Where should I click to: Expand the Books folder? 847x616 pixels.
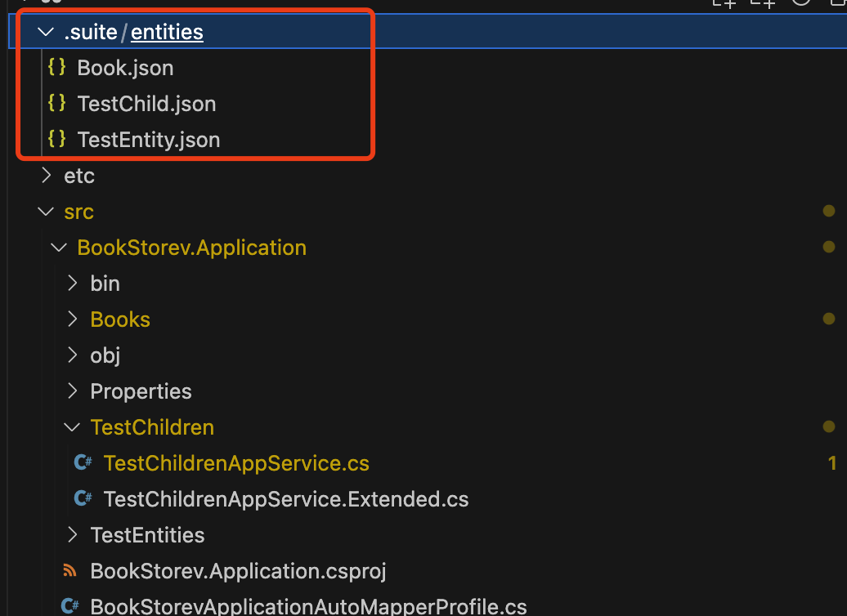[x=72, y=319]
